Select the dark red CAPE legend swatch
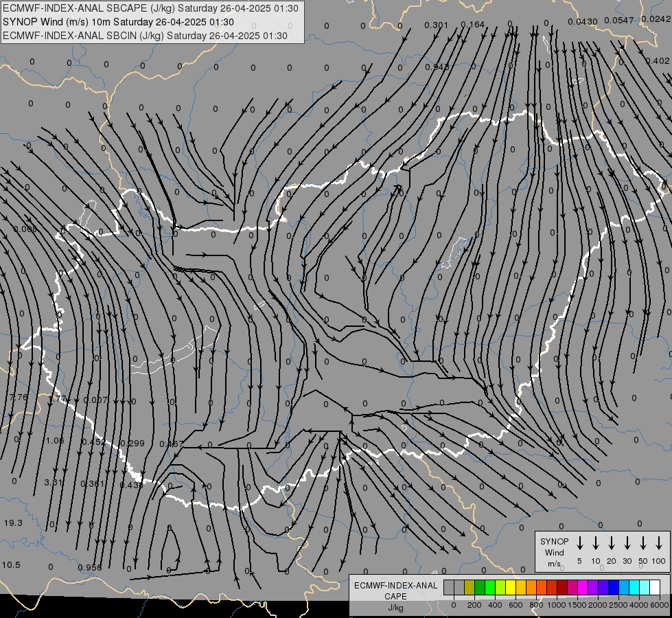 (x=562, y=587)
